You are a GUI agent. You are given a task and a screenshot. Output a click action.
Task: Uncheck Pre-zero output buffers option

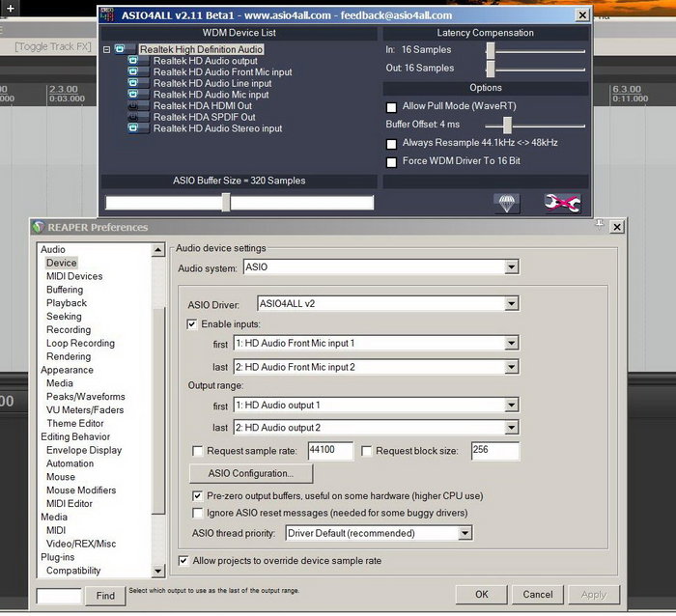pos(199,495)
